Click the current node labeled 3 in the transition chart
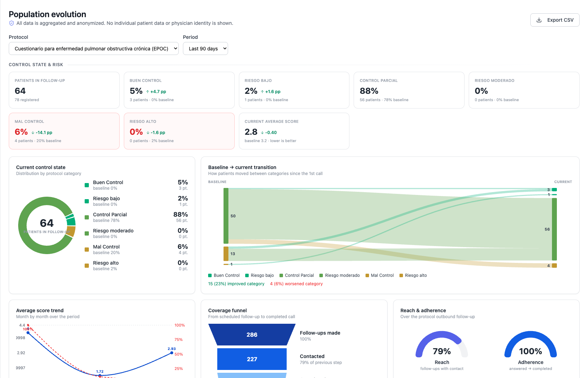Viewport: 588px width, 378px height. (x=554, y=190)
